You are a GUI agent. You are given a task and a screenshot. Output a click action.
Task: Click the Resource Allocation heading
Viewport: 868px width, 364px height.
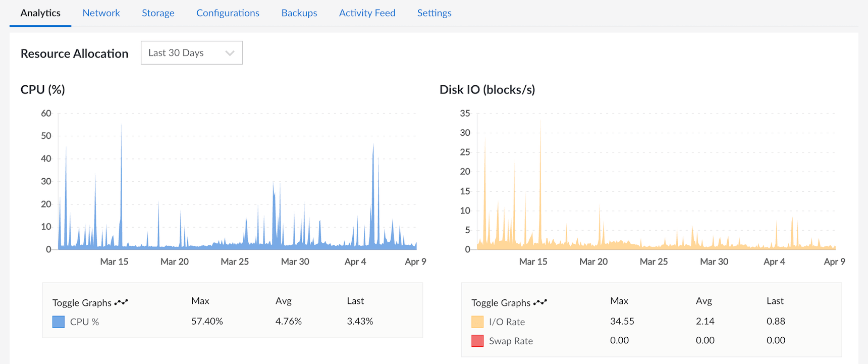tap(74, 54)
